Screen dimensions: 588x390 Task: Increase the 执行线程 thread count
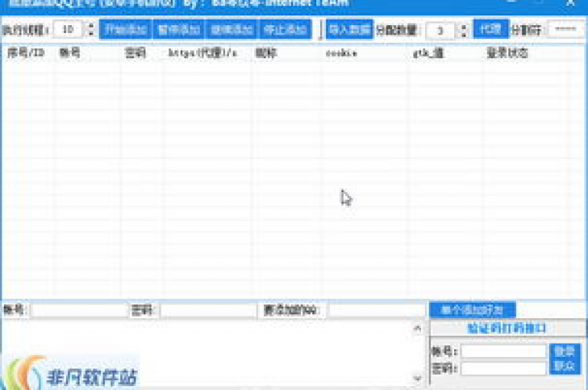pos(91,25)
